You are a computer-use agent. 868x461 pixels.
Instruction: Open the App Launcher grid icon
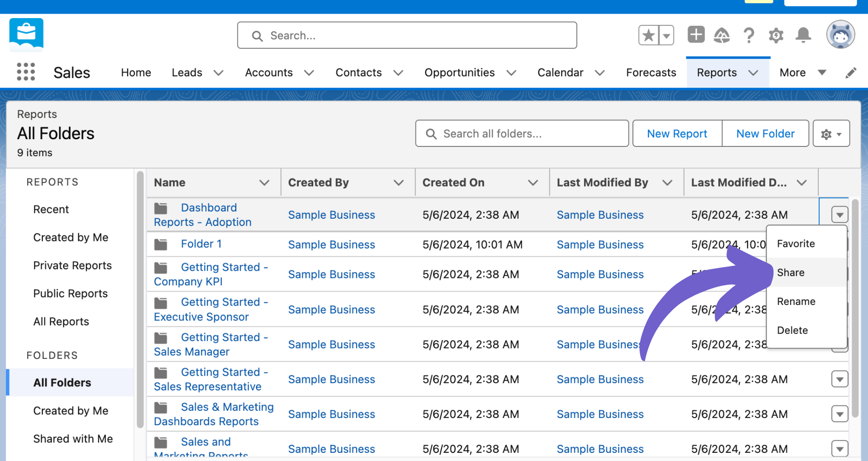(26, 72)
